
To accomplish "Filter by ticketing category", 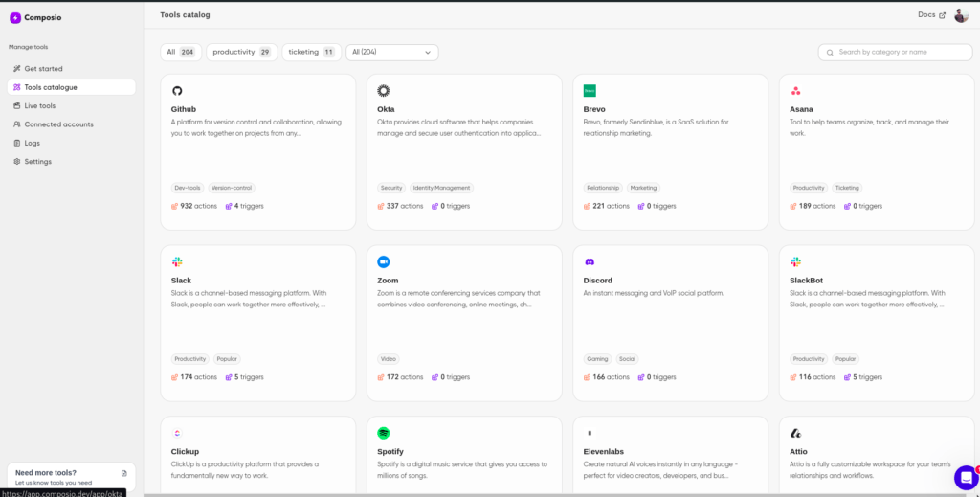I will point(311,53).
